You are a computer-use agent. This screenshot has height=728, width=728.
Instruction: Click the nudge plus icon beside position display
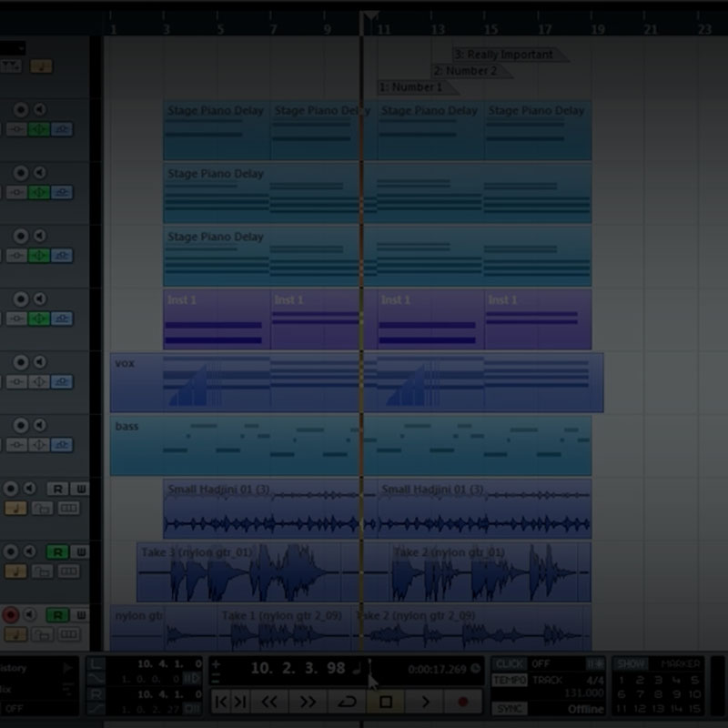coord(216,664)
